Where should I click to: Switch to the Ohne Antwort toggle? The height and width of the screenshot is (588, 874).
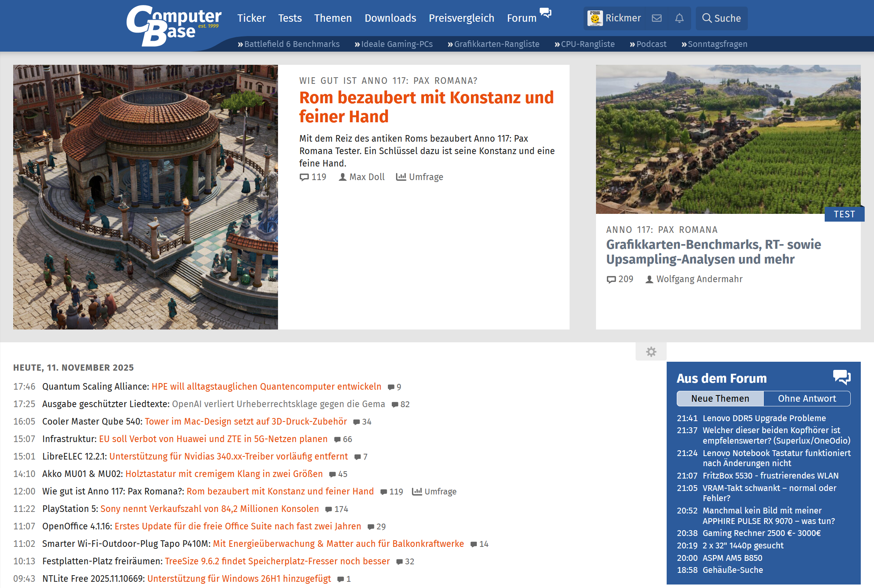[x=807, y=399]
